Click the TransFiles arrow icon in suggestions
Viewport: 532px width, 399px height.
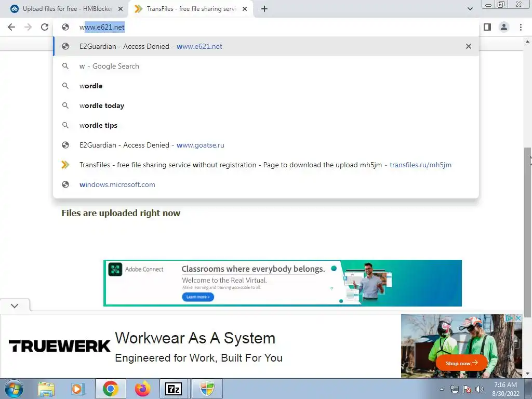click(x=65, y=165)
